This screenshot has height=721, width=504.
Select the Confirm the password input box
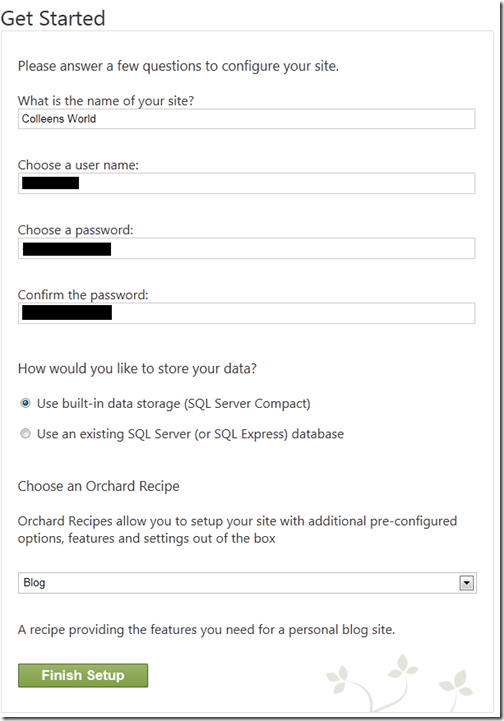click(x=246, y=313)
